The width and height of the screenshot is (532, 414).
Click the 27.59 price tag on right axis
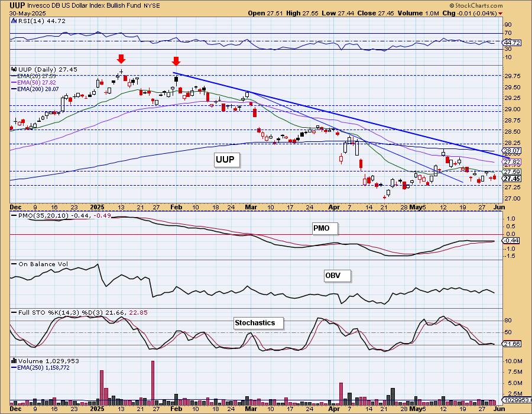(x=512, y=172)
